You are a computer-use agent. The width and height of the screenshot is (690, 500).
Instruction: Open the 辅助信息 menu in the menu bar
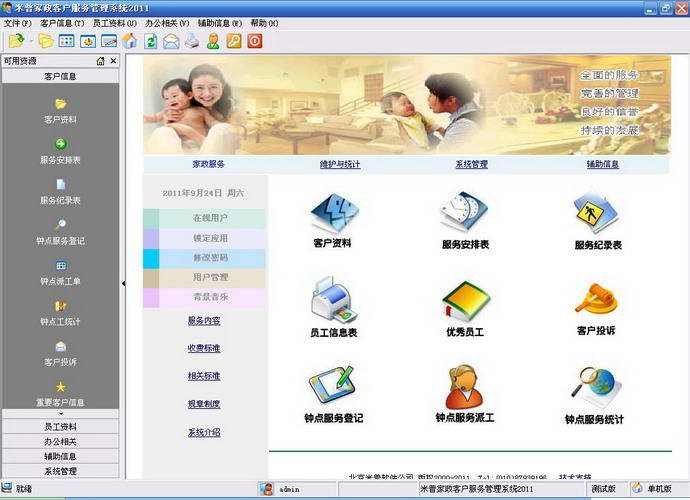220,23
